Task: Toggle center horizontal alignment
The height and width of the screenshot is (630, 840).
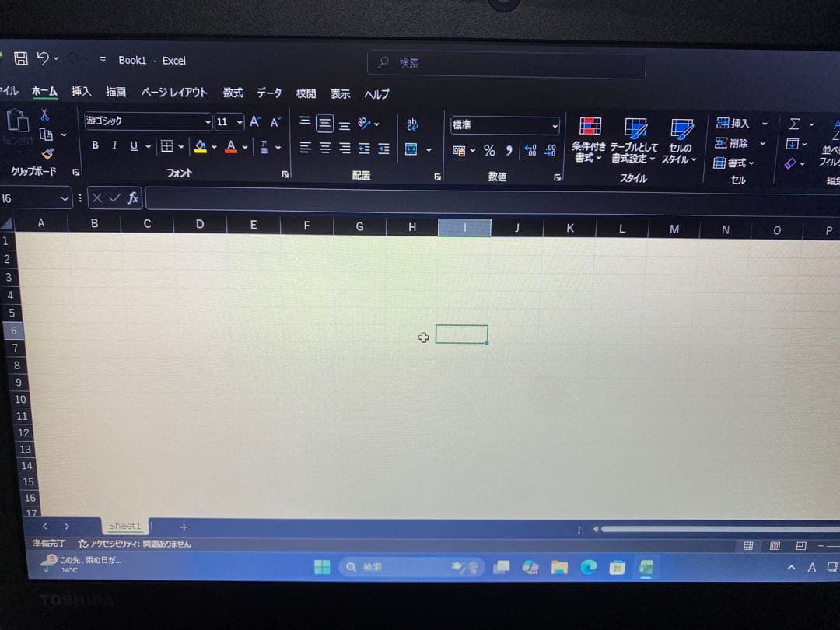Action: coord(325,148)
